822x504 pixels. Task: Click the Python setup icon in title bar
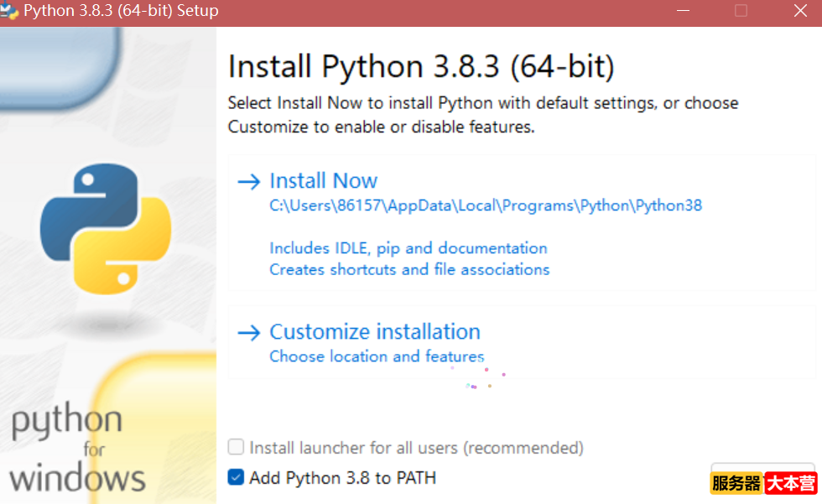(x=9, y=10)
